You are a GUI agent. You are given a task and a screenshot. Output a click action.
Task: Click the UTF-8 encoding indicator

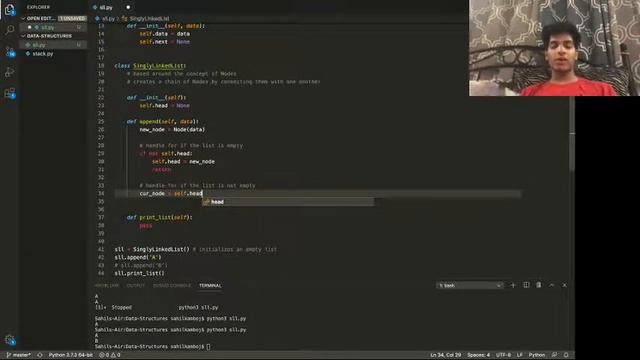click(503, 355)
